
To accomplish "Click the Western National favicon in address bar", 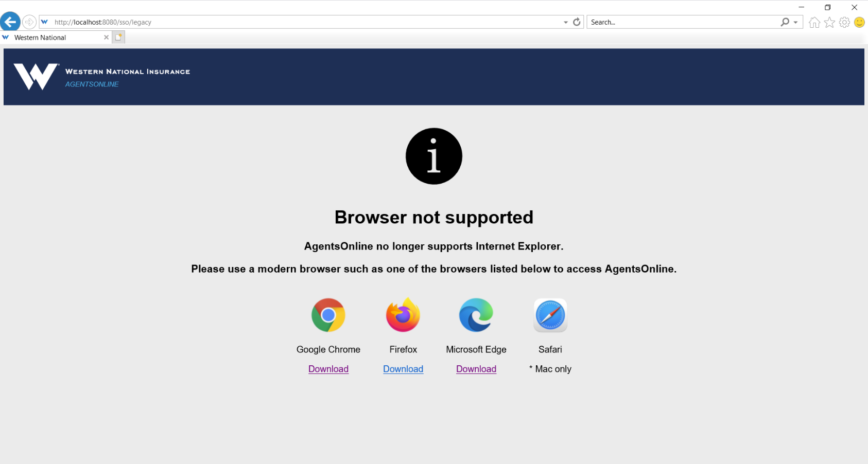I will (x=45, y=22).
